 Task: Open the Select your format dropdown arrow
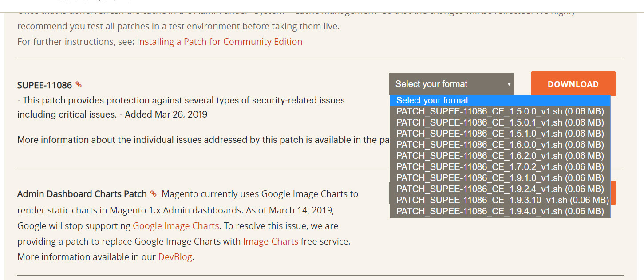pyautogui.click(x=509, y=84)
